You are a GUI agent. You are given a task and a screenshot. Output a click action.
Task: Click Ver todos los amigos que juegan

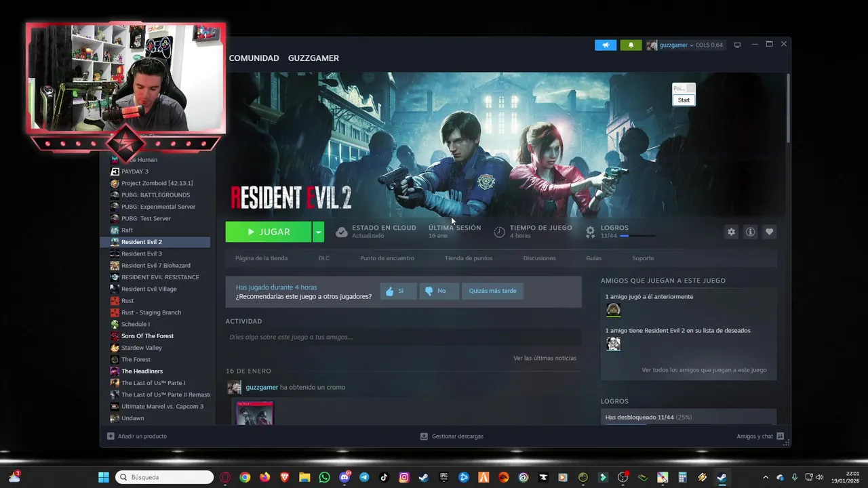[704, 370]
